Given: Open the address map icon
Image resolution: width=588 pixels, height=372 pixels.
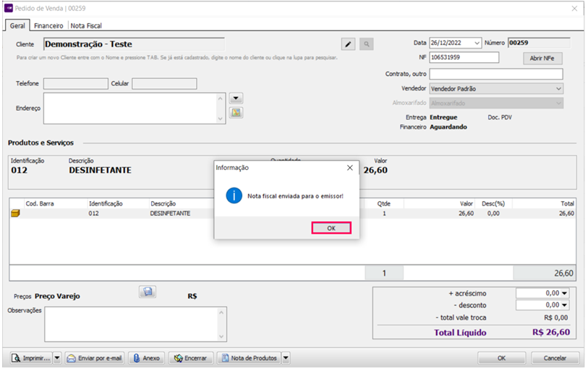Looking at the screenshot, I should (236, 112).
